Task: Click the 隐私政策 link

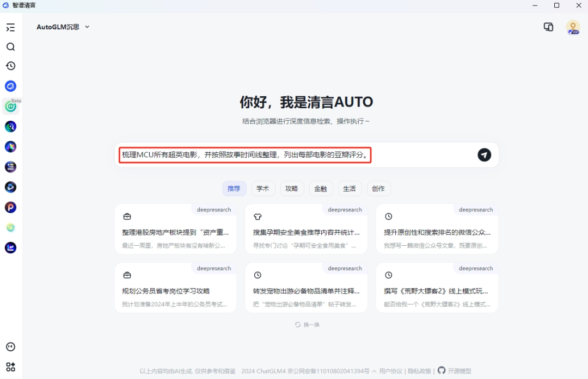Action: point(420,371)
